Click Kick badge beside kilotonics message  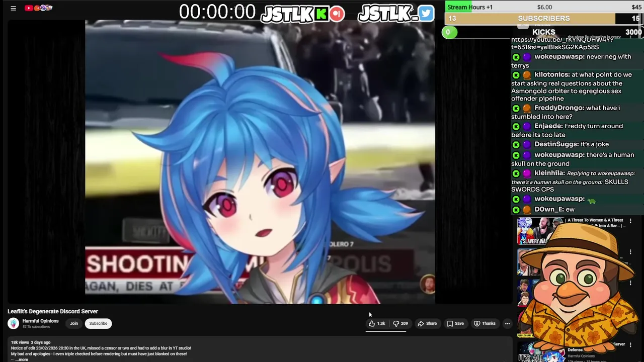(516, 75)
